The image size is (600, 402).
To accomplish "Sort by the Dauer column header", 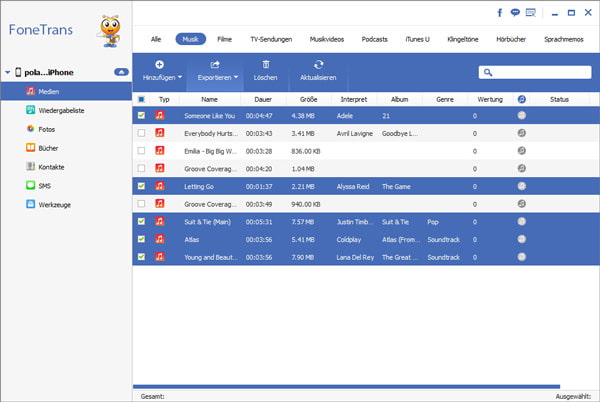I will click(263, 99).
